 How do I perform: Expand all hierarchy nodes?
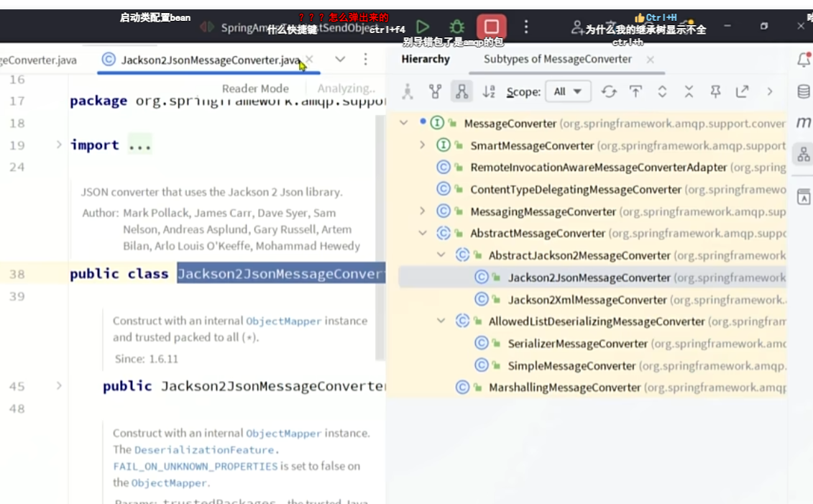point(662,92)
